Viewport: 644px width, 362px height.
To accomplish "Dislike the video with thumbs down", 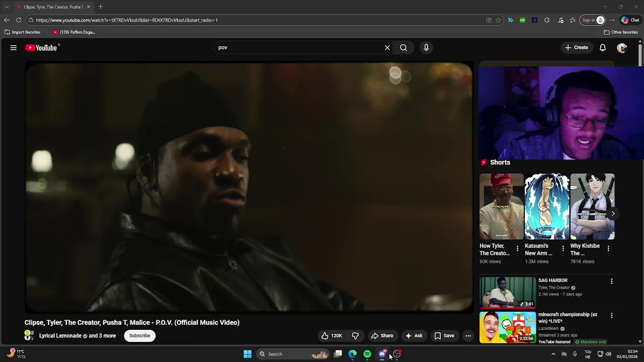I will [355, 336].
